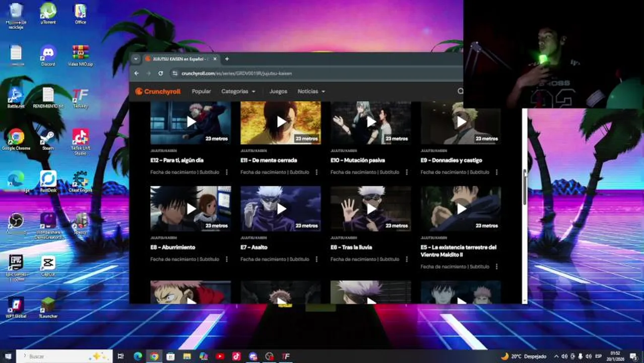Image resolution: width=644 pixels, height=363 pixels.
Task: Open TikFinity desktop shortcut
Action: (x=80, y=98)
